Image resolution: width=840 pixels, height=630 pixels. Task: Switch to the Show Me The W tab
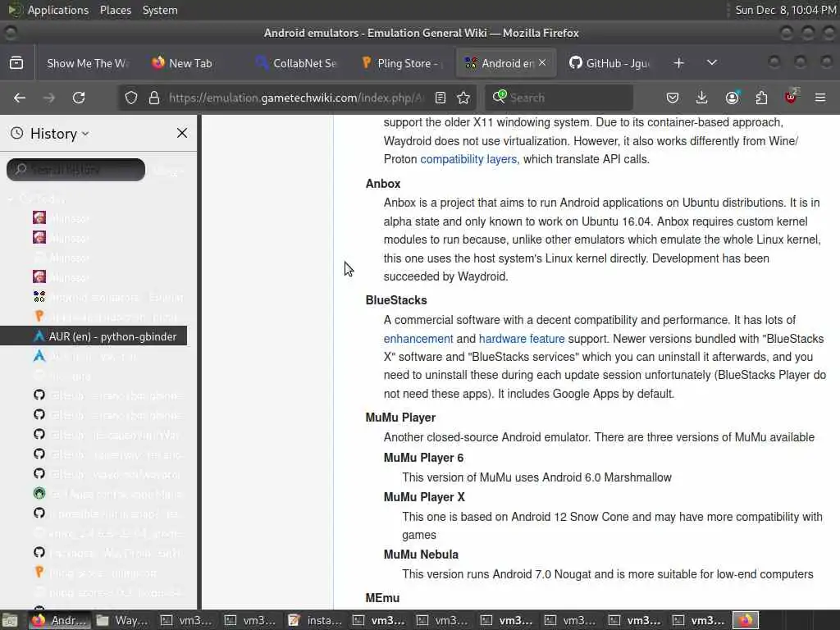87,63
